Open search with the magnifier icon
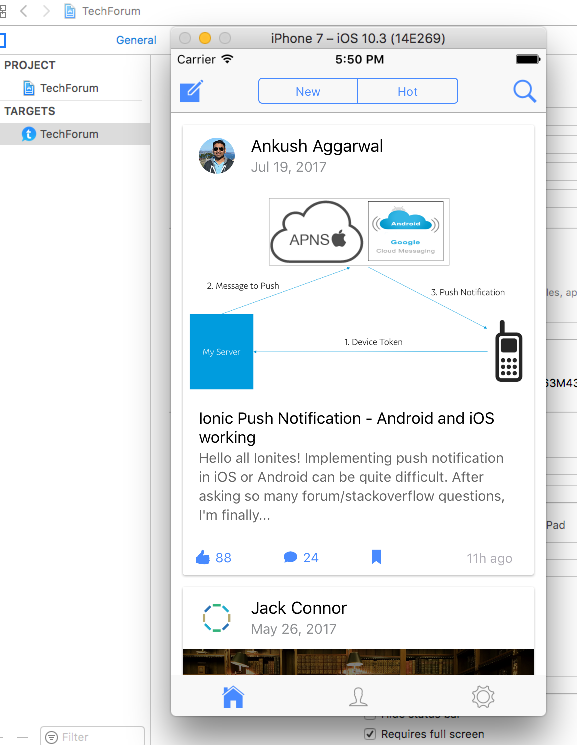Image resolution: width=577 pixels, height=745 pixels. 525,91
